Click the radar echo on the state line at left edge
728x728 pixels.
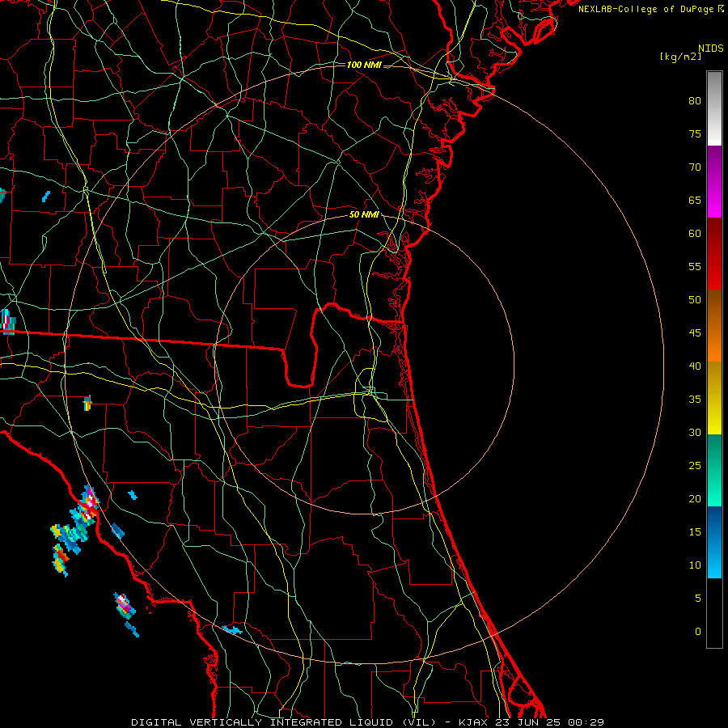coord(7,322)
